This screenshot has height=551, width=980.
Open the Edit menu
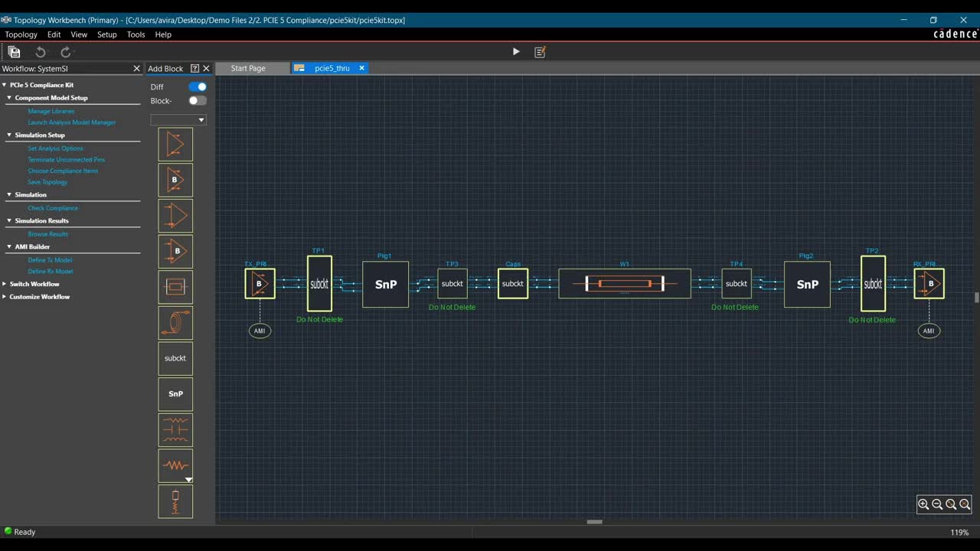point(54,34)
